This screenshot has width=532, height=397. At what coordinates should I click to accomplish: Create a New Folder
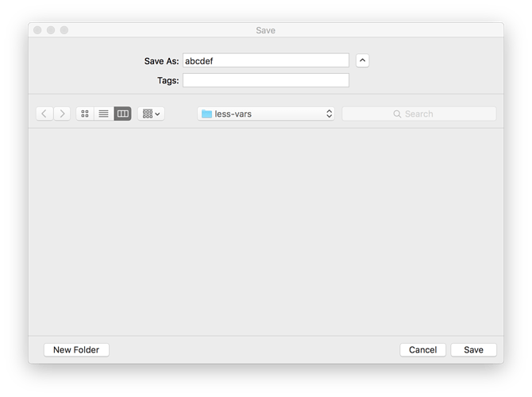click(x=76, y=349)
